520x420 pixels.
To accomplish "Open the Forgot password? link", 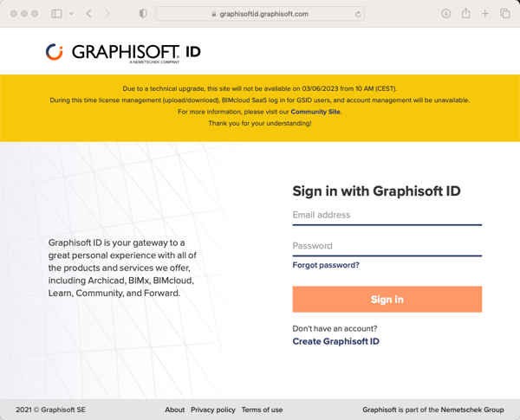I will tap(326, 265).
